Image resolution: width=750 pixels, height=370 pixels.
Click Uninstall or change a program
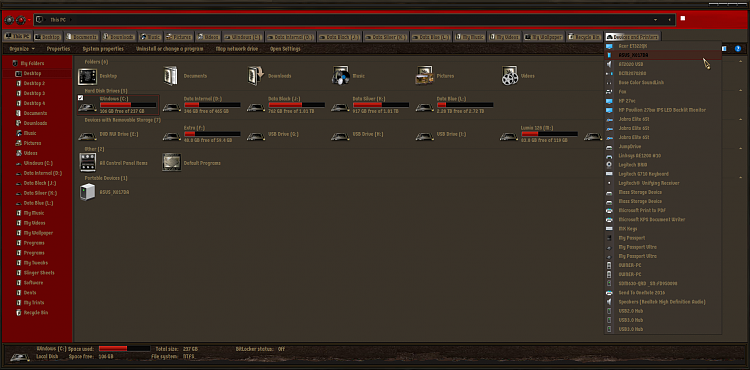pos(169,49)
